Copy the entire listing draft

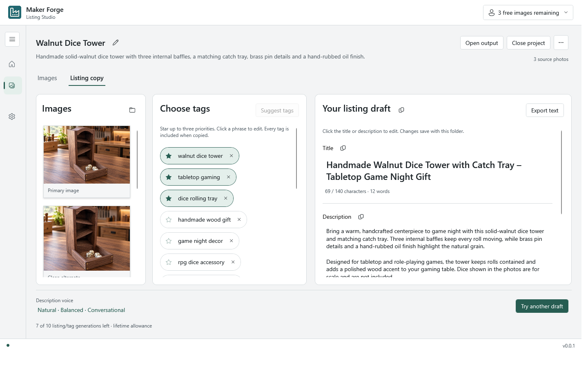(401, 110)
